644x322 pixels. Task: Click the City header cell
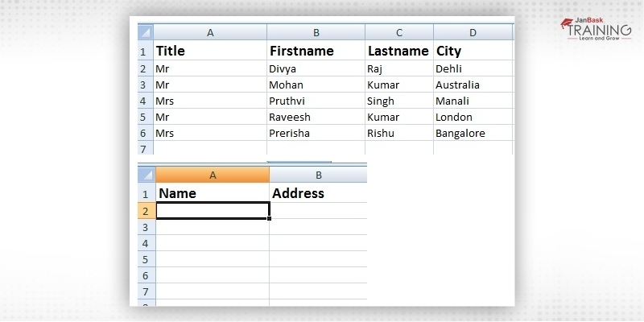(473, 51)
